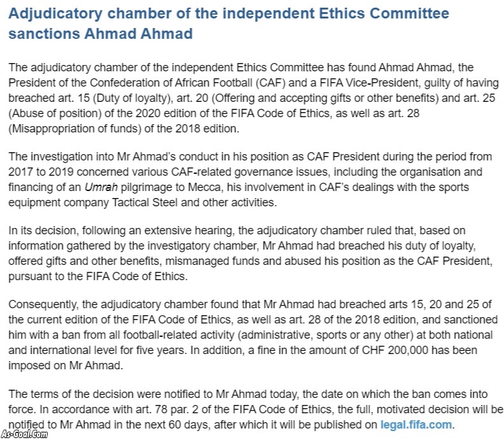Click "sanctions Ahmad Ahmad" in the headline

[x=101, y=34]
